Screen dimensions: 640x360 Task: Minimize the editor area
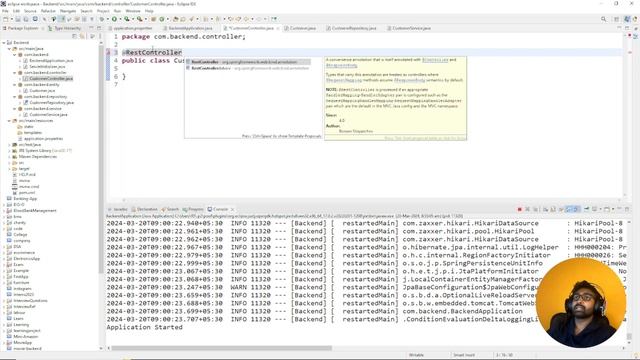(619, 28)
